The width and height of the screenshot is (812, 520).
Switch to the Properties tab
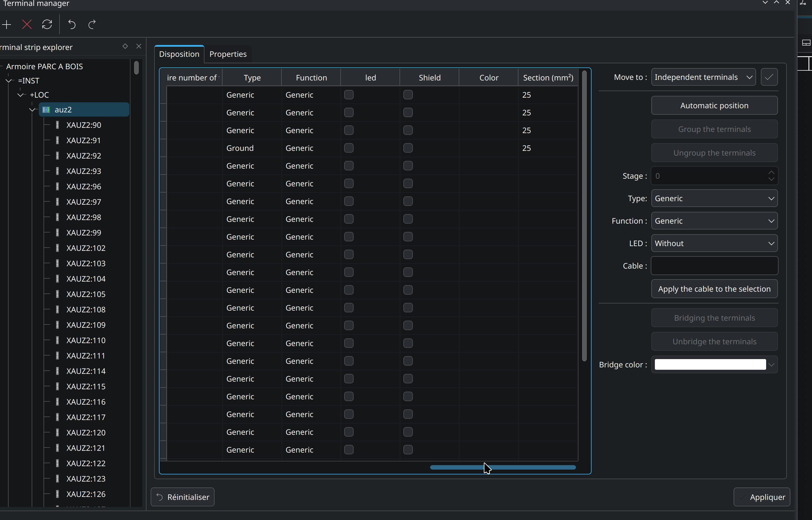[x=228, y=54]
